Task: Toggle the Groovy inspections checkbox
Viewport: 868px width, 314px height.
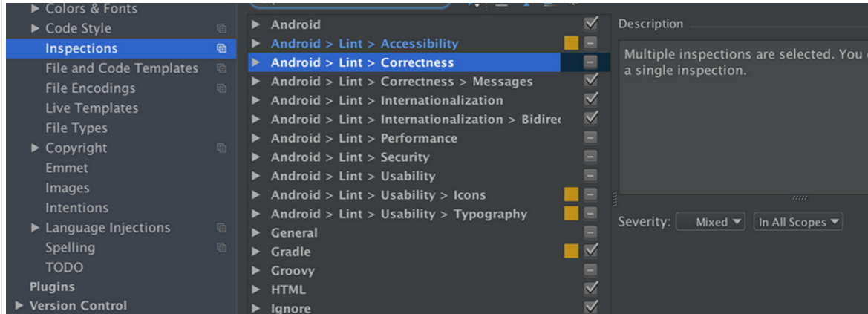Action: click(x=590, y=270)
